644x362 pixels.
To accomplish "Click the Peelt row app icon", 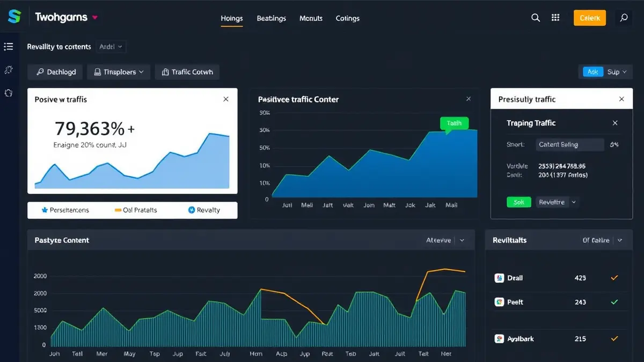I will pos(499,302).
